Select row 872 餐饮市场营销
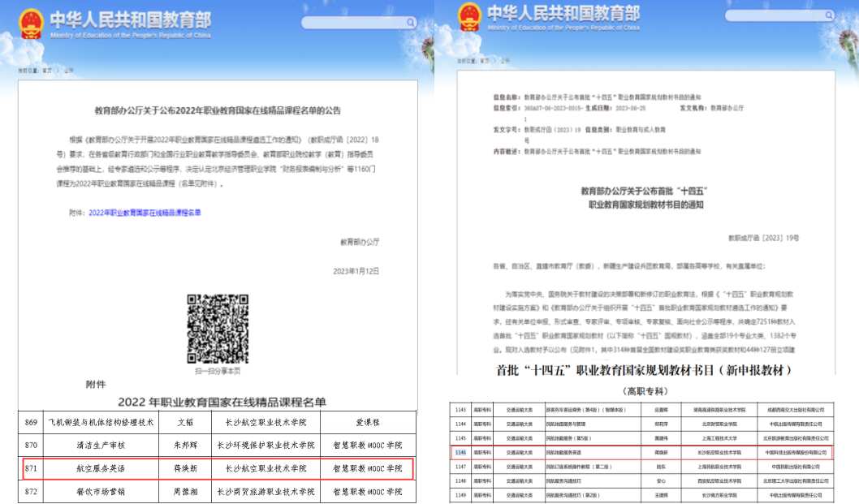 217,491
